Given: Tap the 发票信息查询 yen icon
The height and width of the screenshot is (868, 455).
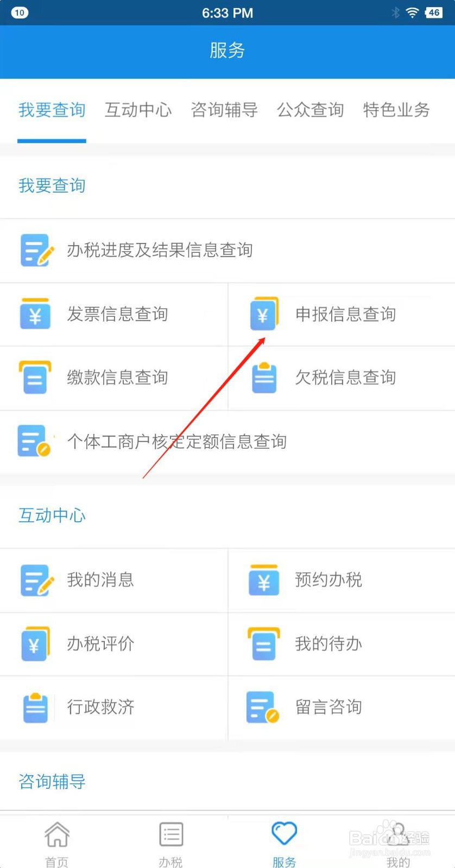Looking at the screenshot, I should (x=35, y=314).
